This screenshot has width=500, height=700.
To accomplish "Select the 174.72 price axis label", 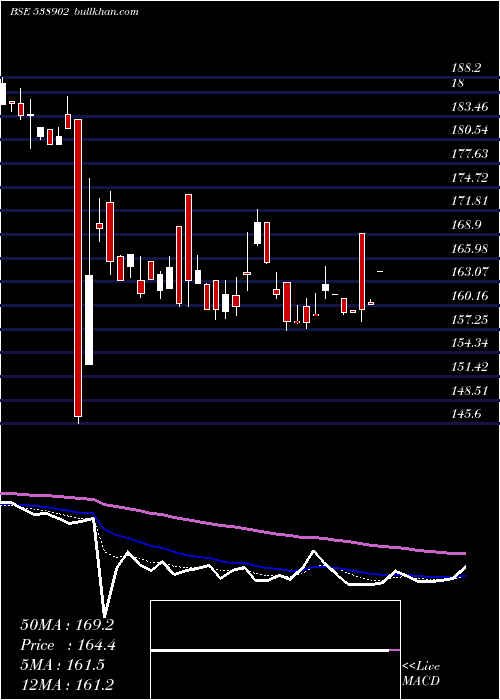I will 470,178.
